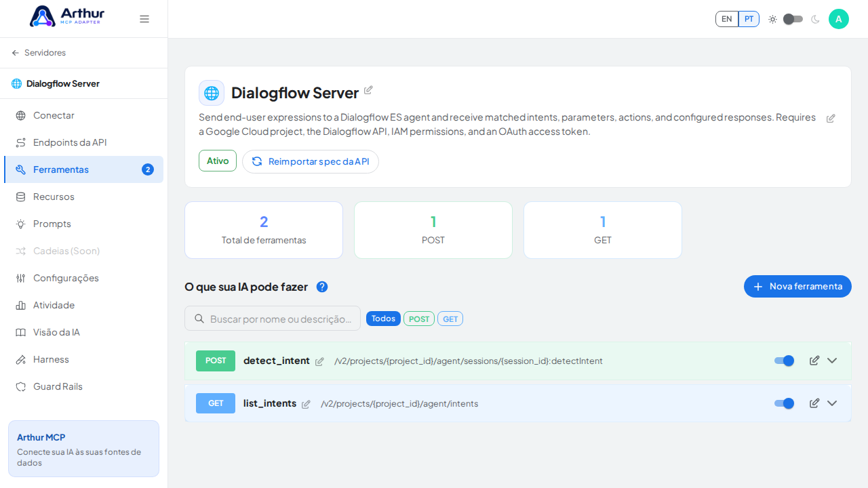Open Endpoints da API section

[83, 142]
